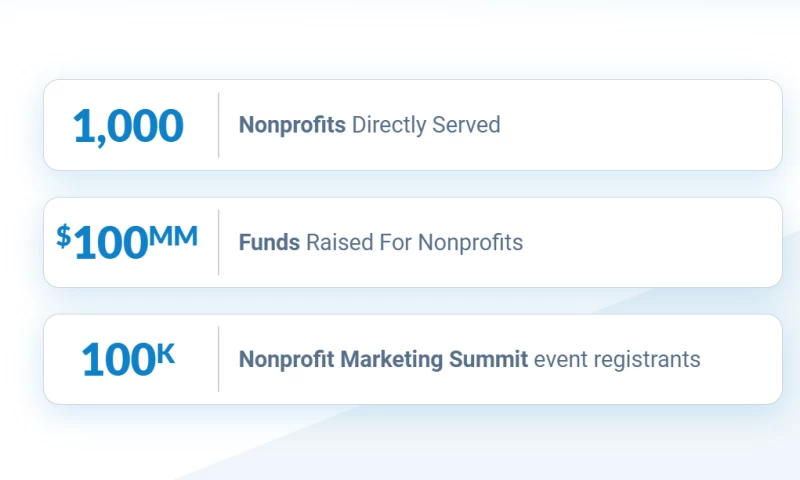This screenshot has height=480, width=800.
Task: Click the word Summit in third card
Action: pyautogui.click(x=491, y=360)
